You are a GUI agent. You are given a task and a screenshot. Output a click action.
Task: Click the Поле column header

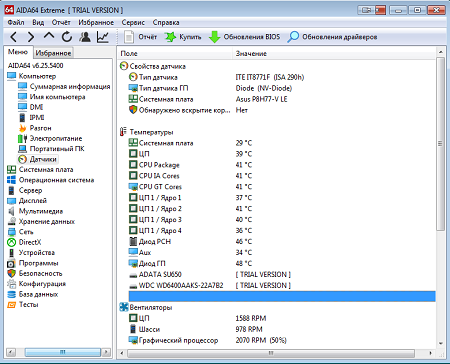pyautogui.click(x=175, y=53)
